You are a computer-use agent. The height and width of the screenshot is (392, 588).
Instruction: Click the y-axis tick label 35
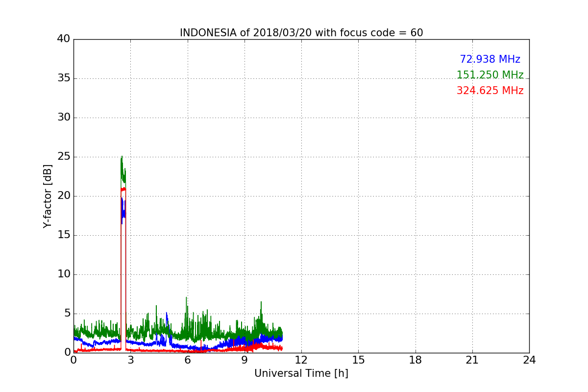click(x=64, y=78)
